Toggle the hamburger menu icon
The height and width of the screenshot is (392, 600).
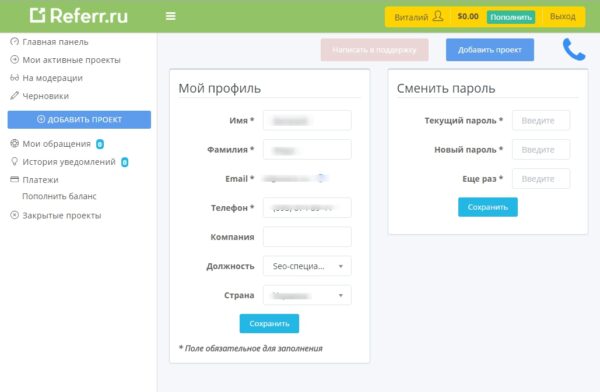tap(171, 16)
